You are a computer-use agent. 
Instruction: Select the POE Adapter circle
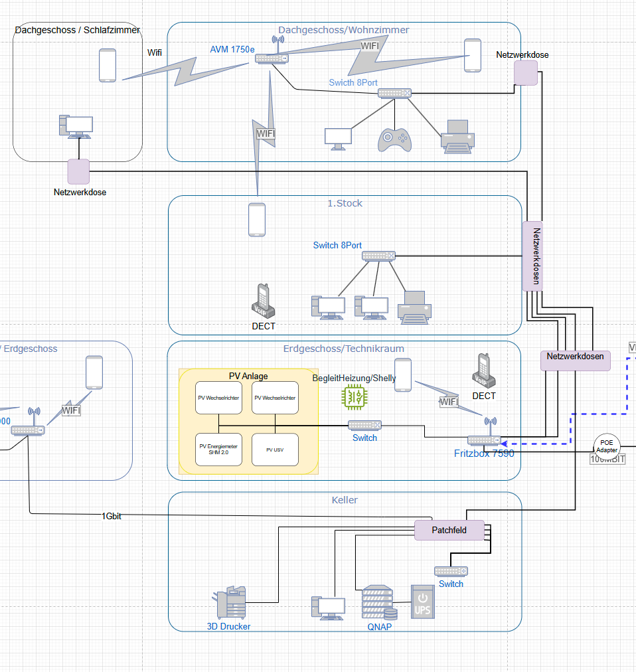tap(607, 446)
